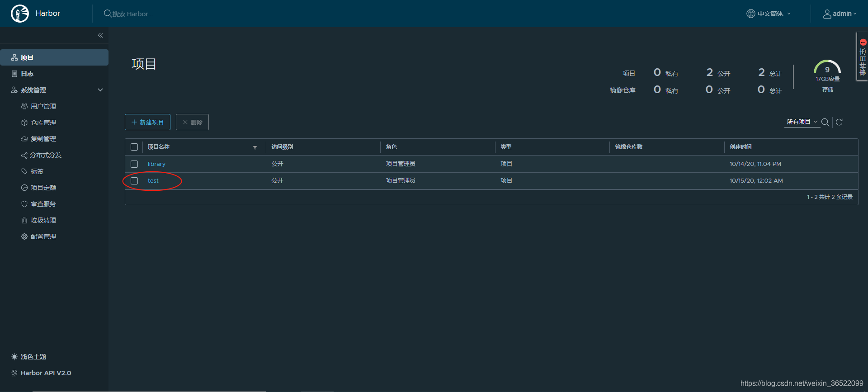The image size is (868, 392).
Task: Click the 10/15/20, 12:02 AM cell
Action: 756,181
